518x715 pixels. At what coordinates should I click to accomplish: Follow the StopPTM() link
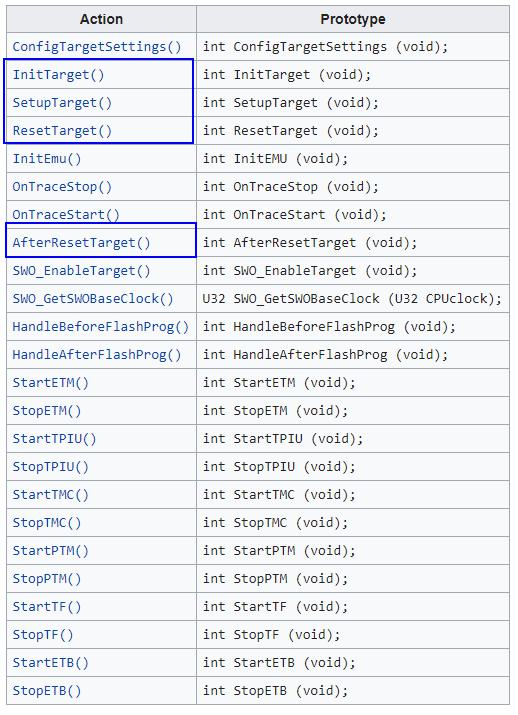pos(47,579)
